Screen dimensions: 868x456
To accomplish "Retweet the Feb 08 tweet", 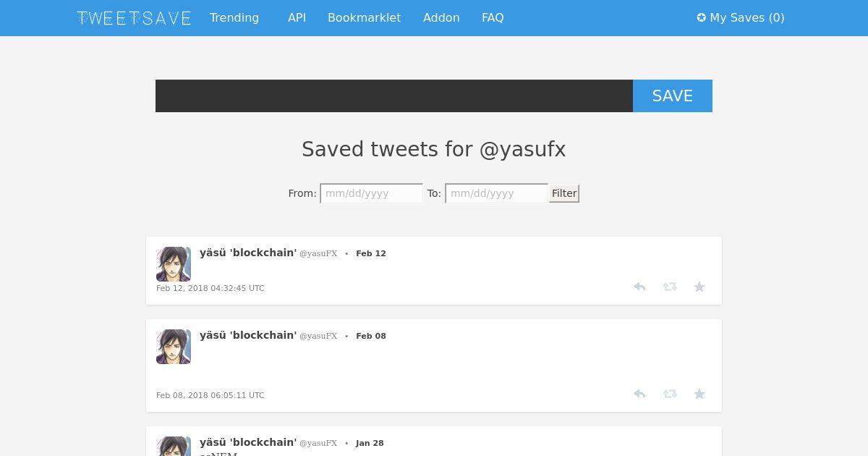I will pos(670,394).
